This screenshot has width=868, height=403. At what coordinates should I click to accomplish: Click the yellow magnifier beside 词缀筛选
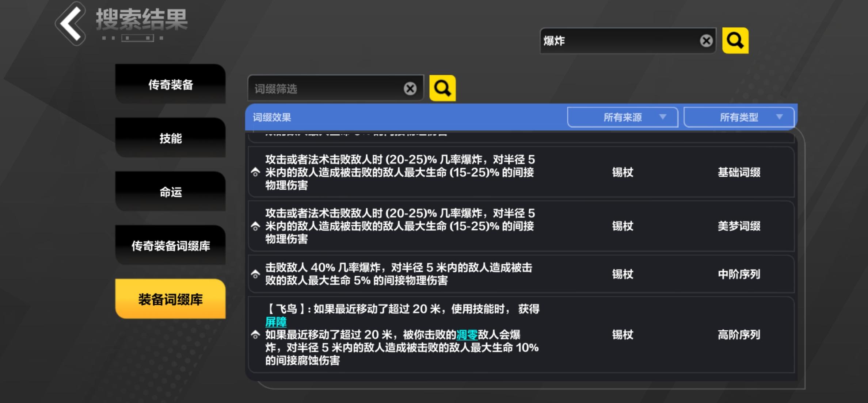pyautogui.click(x=442, y=88)
